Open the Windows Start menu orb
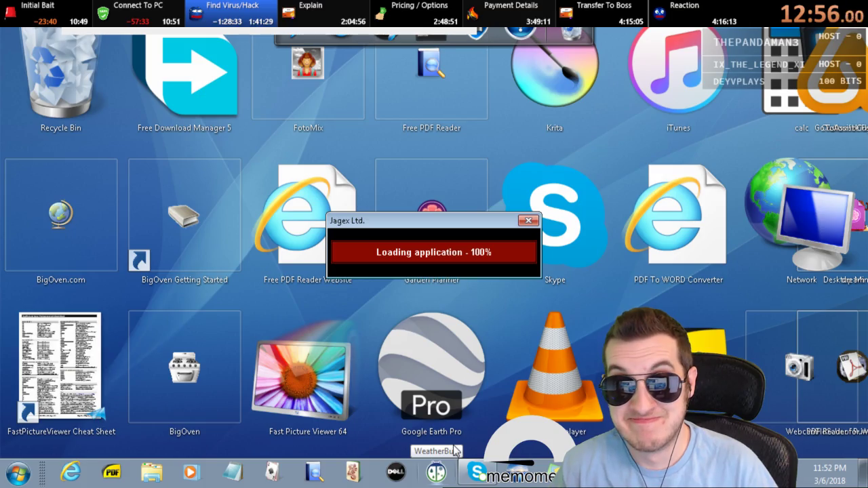Image resolution: width=868 pixels, height=488 pixels. (19, 472)
